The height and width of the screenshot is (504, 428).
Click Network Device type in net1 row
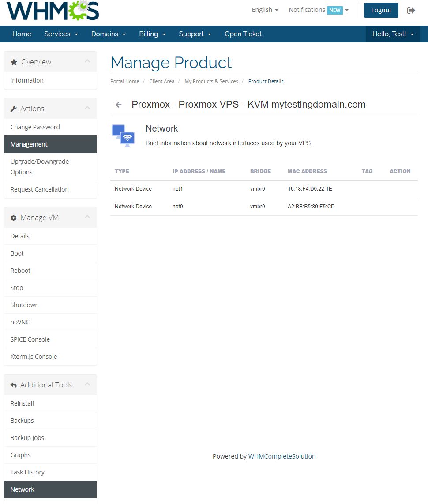click(133, 189)
